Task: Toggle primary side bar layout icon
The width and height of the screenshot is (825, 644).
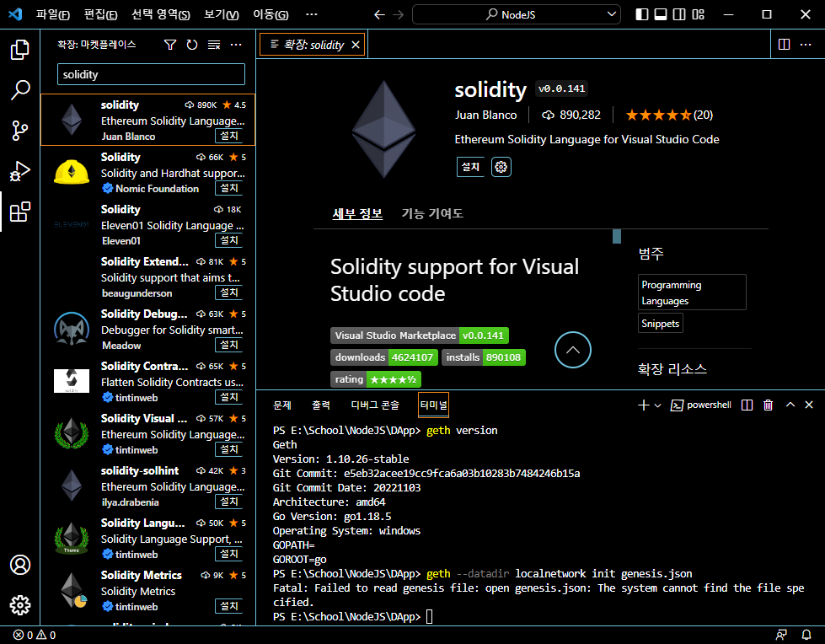Action: [642, 14]
